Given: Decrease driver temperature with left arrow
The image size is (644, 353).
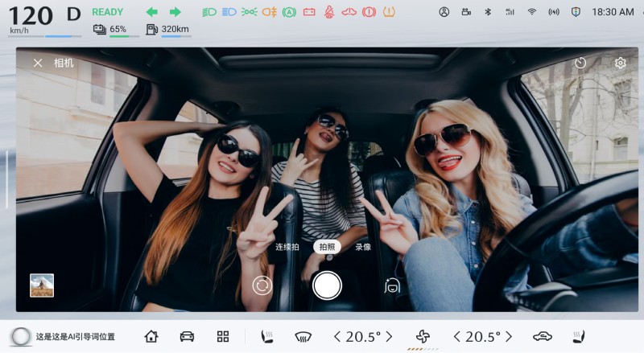Looking at the screenshot, I should pyautogui.click(x=337, y=337).
